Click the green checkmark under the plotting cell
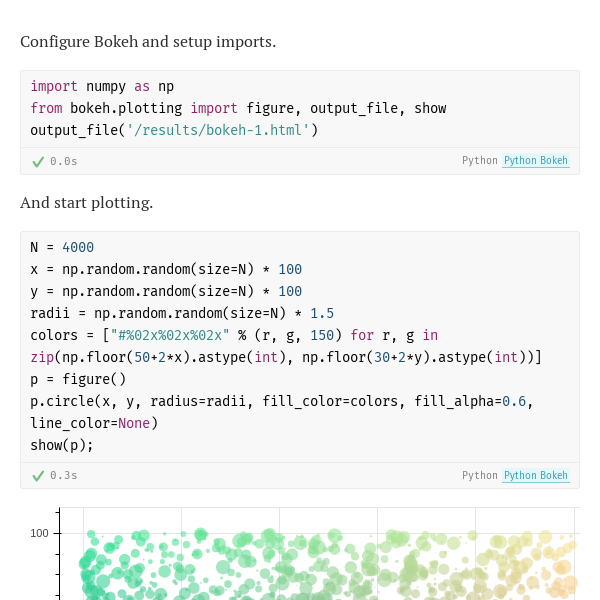Image resolution: width=600 pixels, height=600 pixels. (38, 476)
